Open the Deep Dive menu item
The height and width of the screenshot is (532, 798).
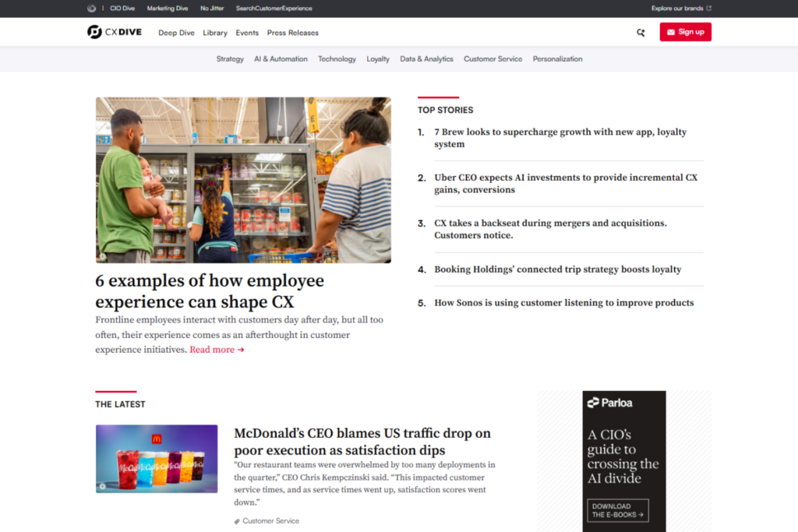coord(176,33)
